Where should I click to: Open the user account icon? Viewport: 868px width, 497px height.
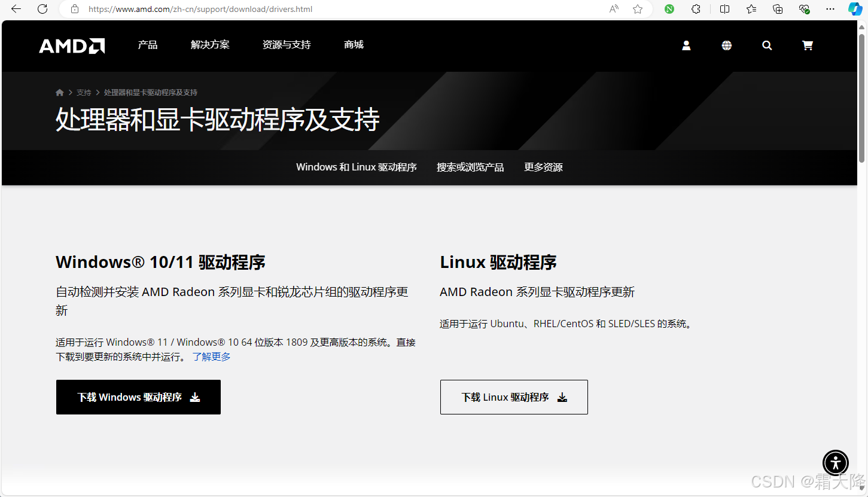tap(686, 45)
